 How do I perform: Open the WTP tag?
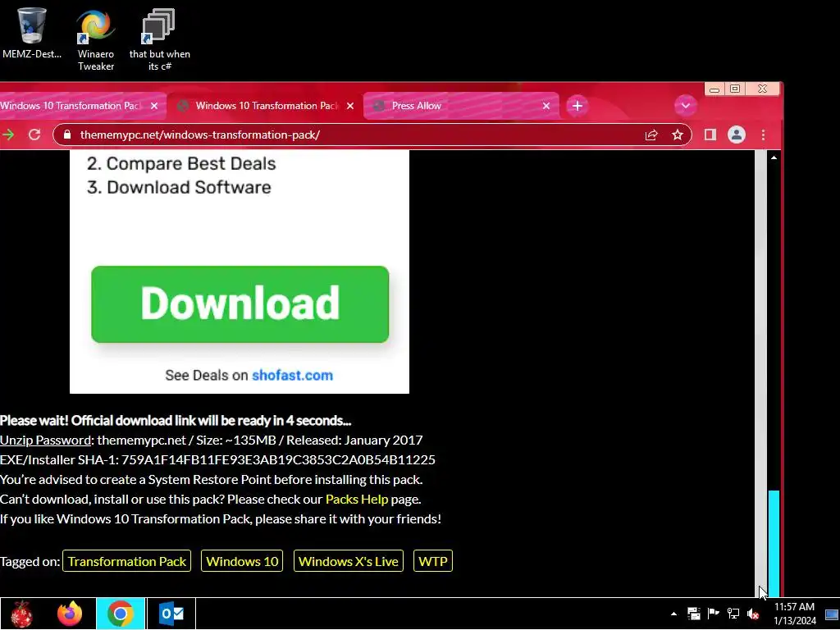[x=433, y=561]
